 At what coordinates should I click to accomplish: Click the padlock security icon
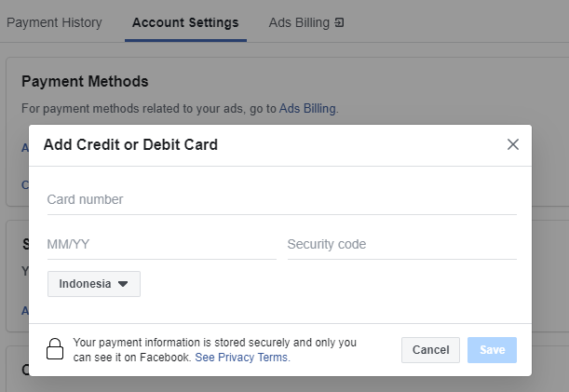point(55,349)
